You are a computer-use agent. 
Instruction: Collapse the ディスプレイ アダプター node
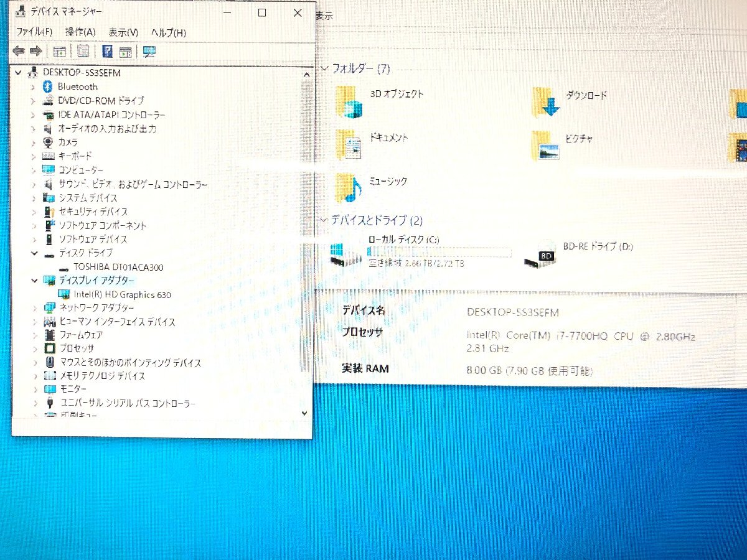[x=34, y=281]
